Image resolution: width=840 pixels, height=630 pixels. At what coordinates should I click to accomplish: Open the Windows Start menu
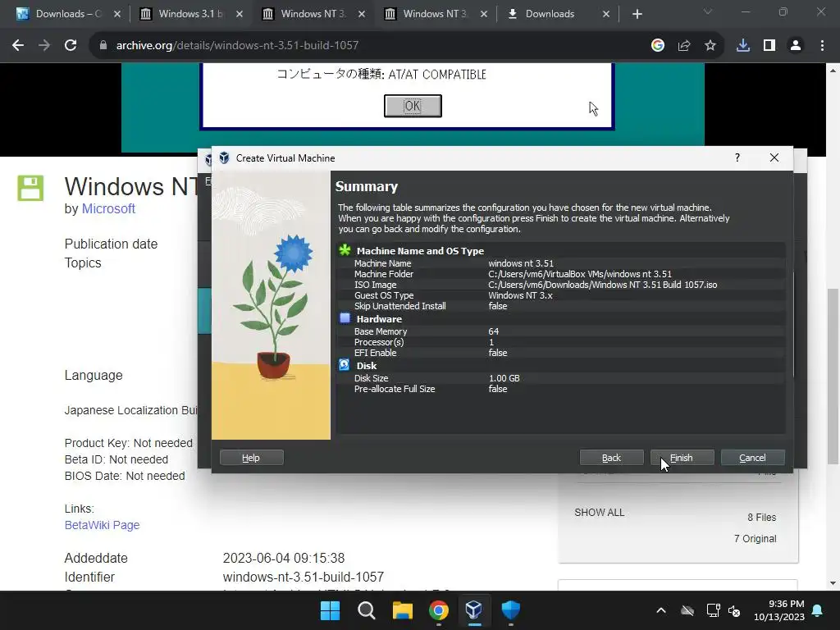[330, 610]
